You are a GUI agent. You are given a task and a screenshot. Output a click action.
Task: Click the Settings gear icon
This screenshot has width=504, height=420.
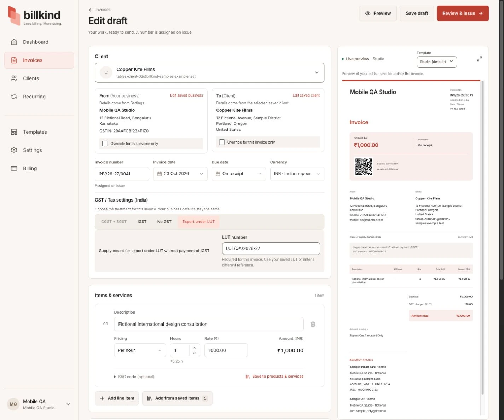tap(14, 150)
